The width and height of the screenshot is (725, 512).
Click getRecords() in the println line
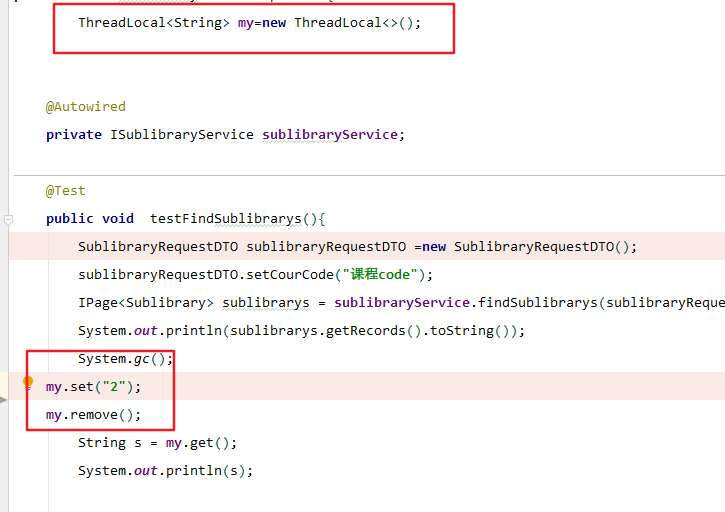click(x=374, y=331)
